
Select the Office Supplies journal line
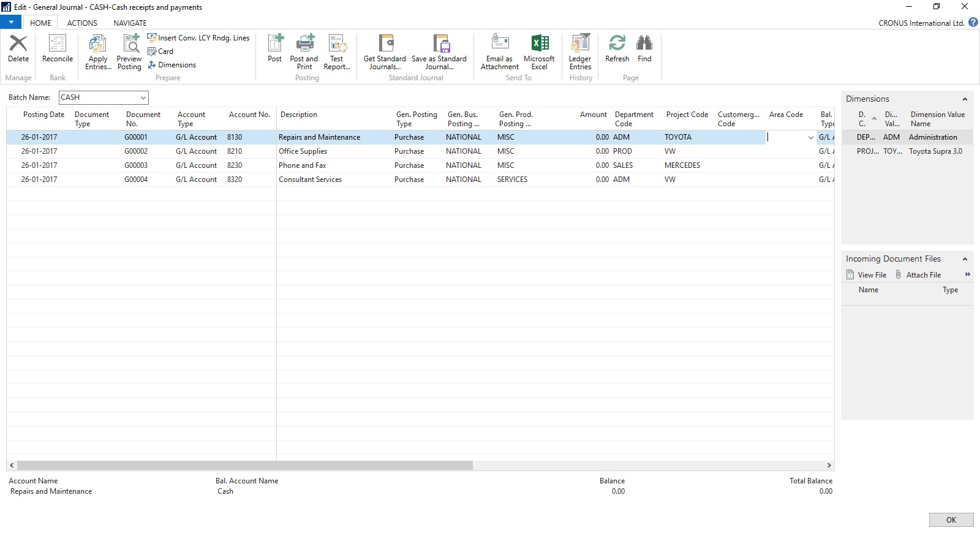pos(303,151)
